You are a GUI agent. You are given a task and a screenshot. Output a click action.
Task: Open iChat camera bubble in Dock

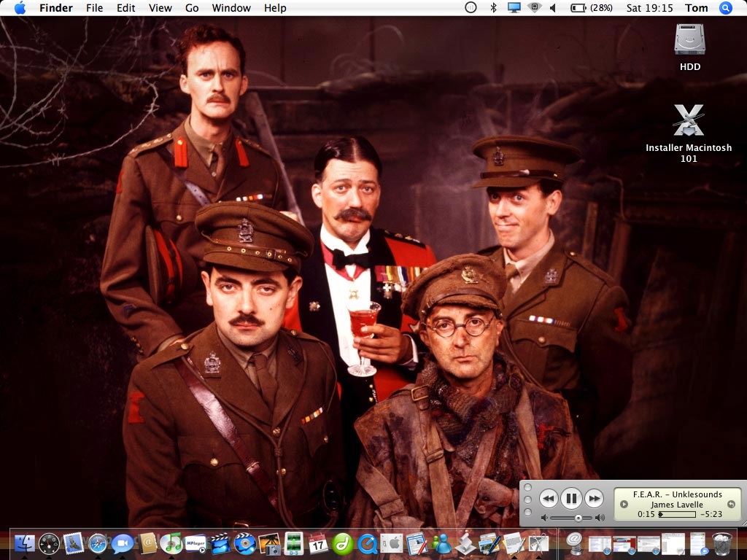point(123,543)
